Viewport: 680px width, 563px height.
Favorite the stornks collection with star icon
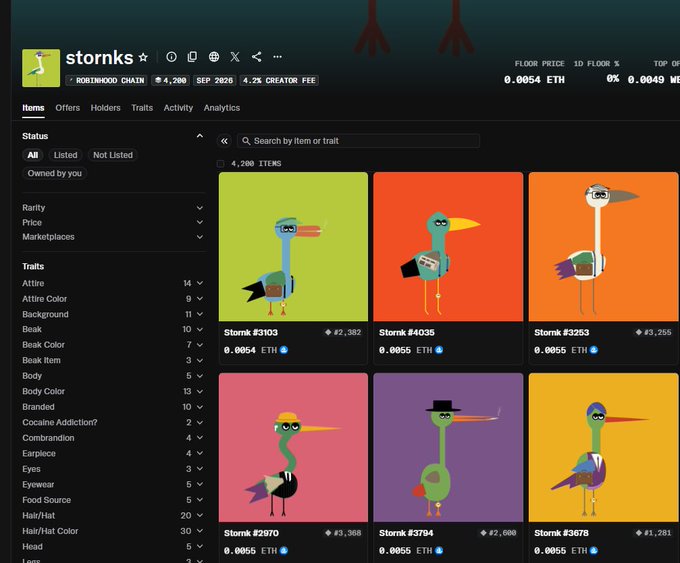click(143, 57)
